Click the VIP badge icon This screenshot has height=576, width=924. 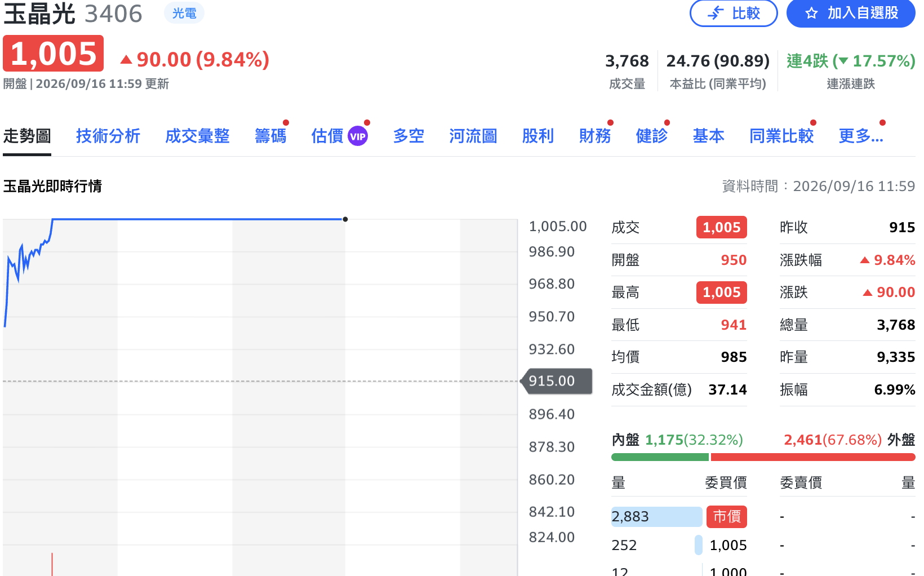click(x=358, y=136)
